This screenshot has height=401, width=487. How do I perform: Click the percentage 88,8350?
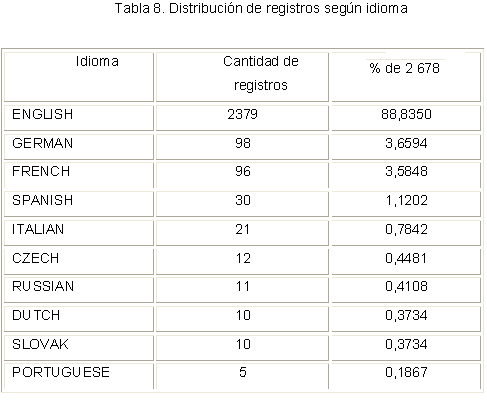point(406,114)
